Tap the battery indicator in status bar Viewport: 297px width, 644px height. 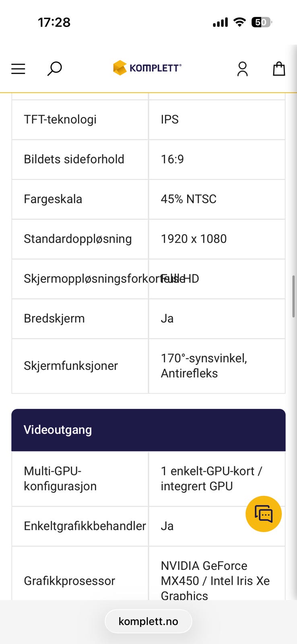(261, 22)
